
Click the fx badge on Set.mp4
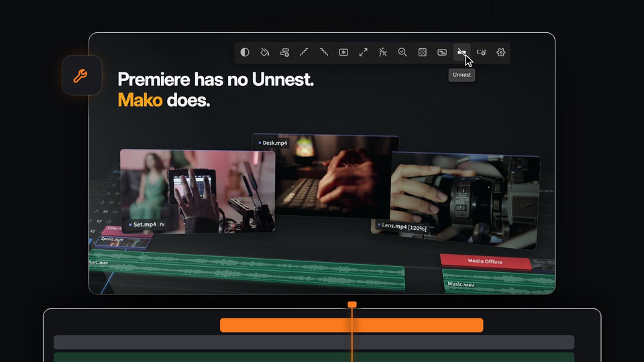tap(162, 225)
